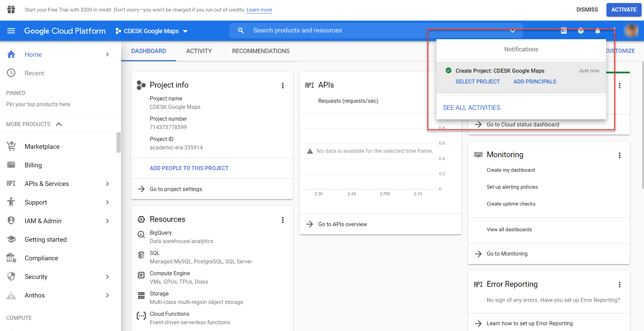Click SEE ALL ACTIVITIES link
644x331 pixels.
tap(472, 108)
